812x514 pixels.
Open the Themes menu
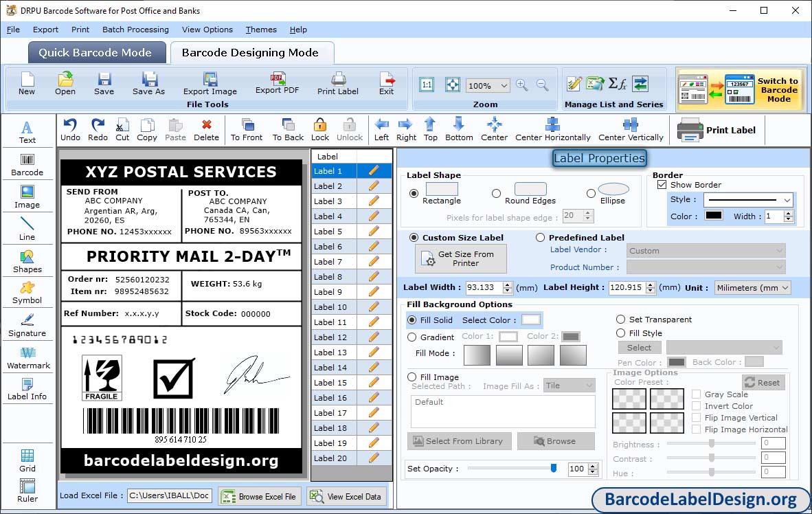tap(261, 30)
